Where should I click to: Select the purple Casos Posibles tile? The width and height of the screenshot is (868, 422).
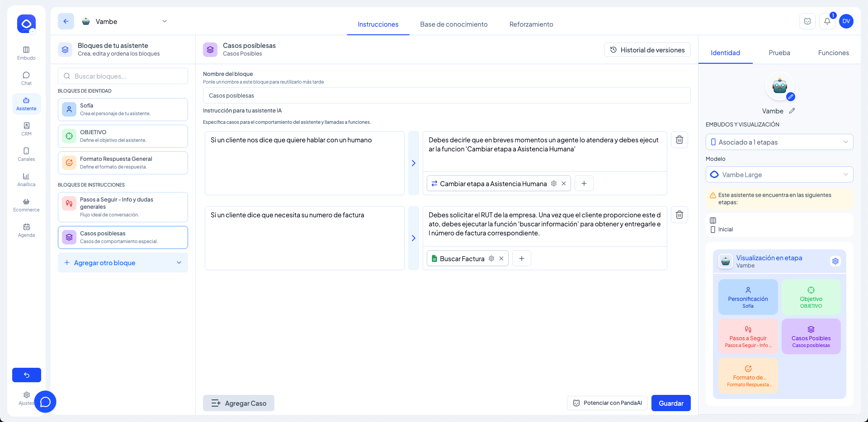pos(811,337)
